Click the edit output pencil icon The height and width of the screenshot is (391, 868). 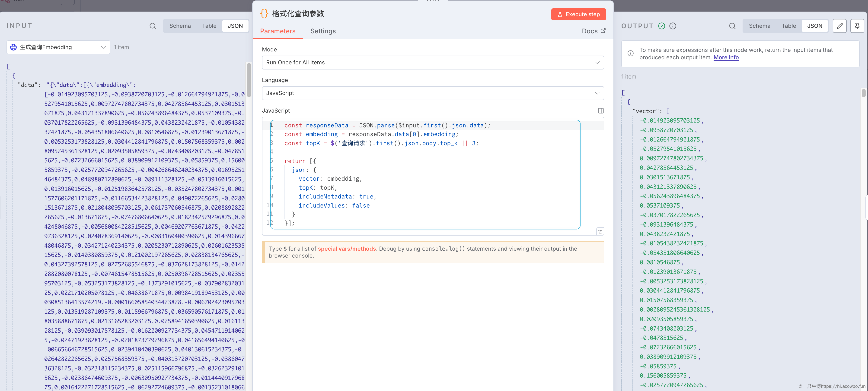coord(839,26)
